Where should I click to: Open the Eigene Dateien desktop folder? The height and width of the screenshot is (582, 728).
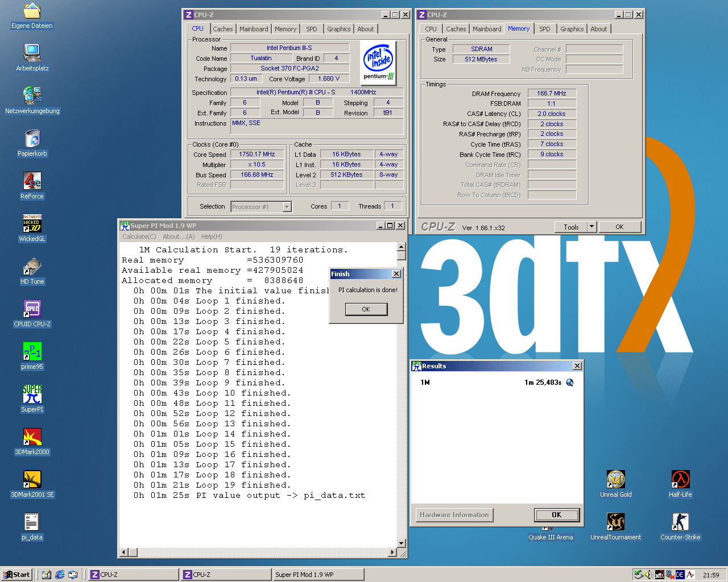pyautogui.click(x=32, y=16)
